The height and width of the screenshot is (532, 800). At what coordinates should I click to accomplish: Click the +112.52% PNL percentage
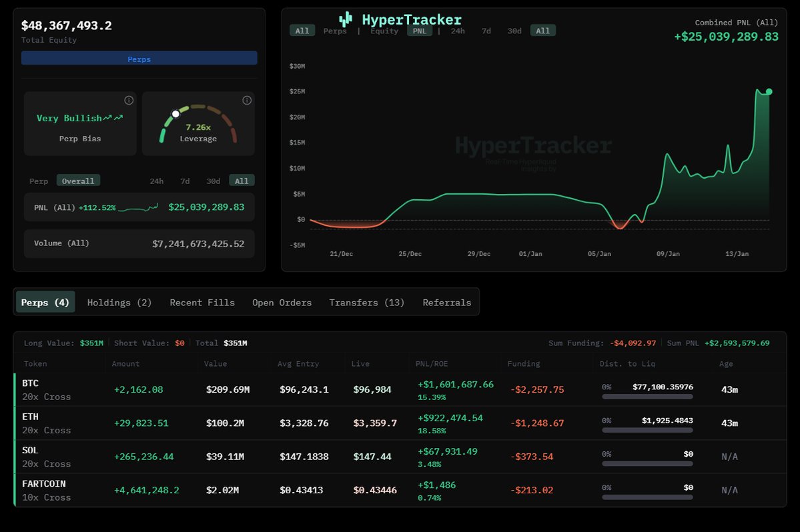[97, 207]
